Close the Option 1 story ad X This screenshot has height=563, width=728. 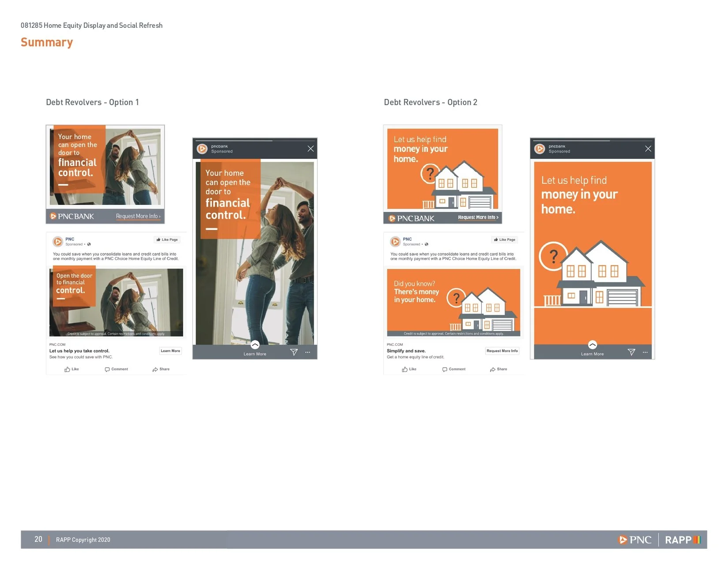[311, 149]
